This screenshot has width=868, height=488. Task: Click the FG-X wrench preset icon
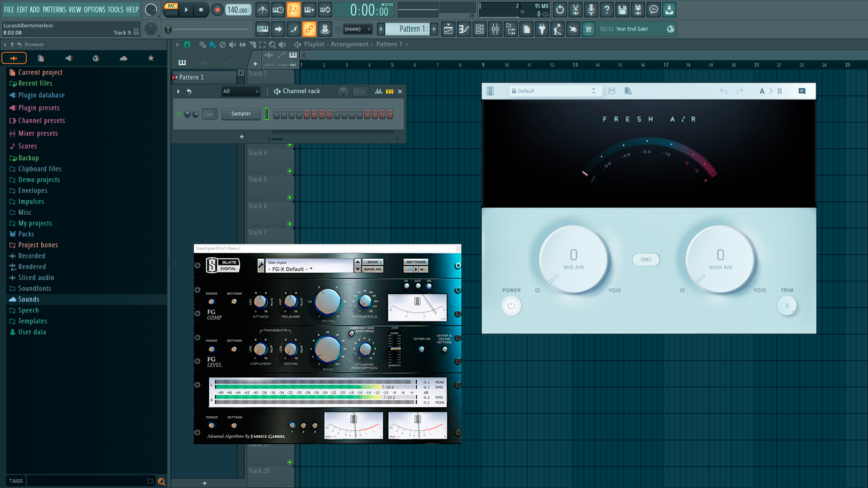[261, 266]
